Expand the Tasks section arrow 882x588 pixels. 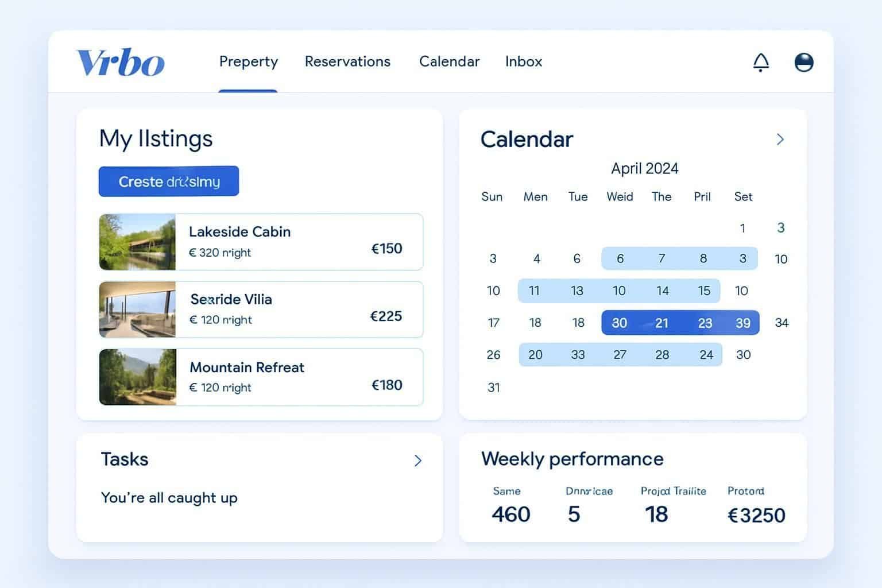[419, 461]
